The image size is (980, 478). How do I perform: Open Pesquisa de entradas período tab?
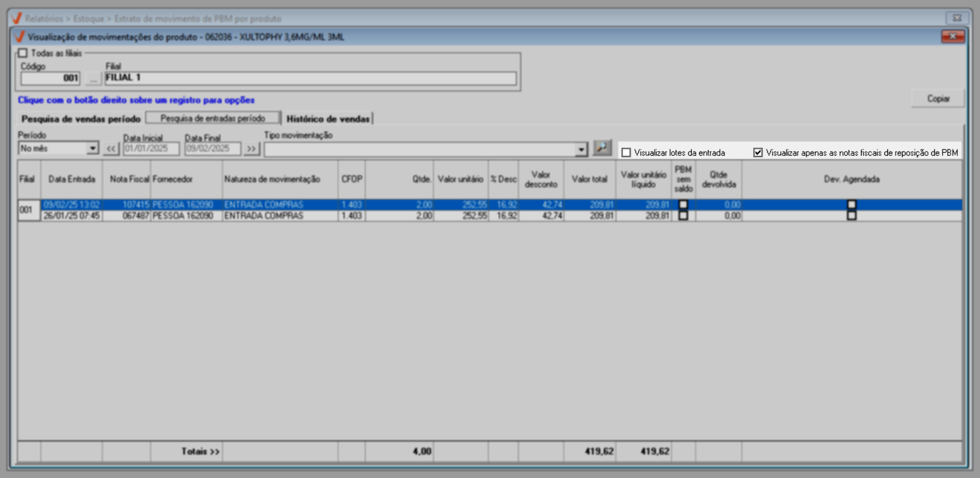[213, 118]
